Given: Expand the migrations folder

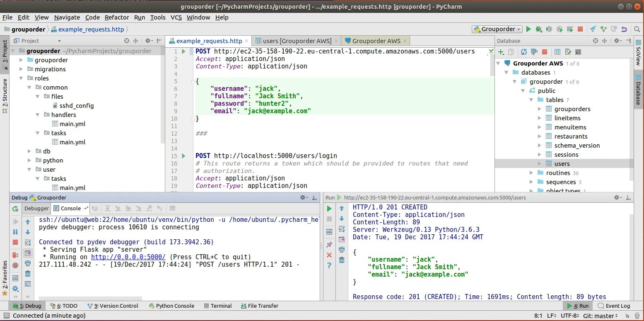Looking at the screenshot, I should pyautogui.click(x=21, y=69).
